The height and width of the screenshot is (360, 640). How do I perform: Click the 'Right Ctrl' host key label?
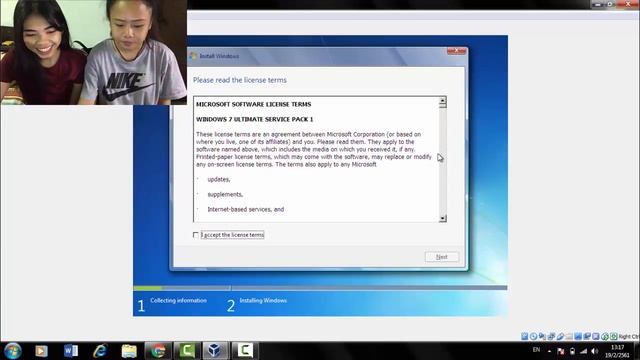tap(629, 336)
